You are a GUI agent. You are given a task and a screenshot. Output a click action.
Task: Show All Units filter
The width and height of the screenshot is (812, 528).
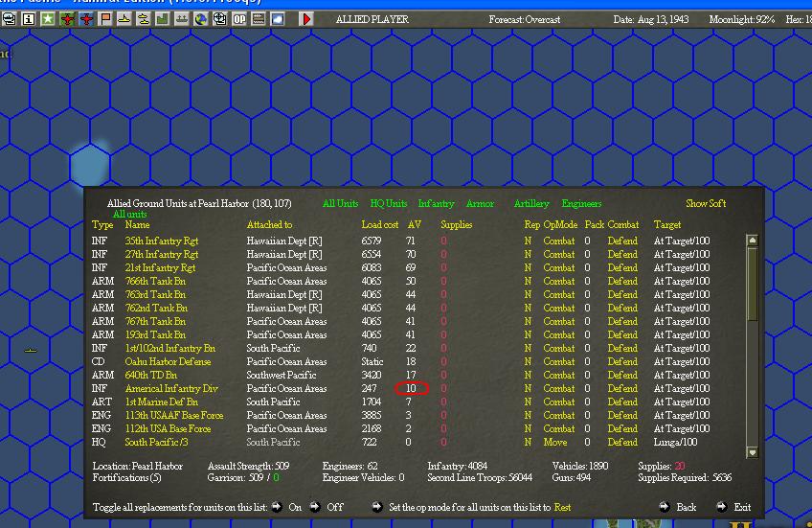[x=340, y=204]
